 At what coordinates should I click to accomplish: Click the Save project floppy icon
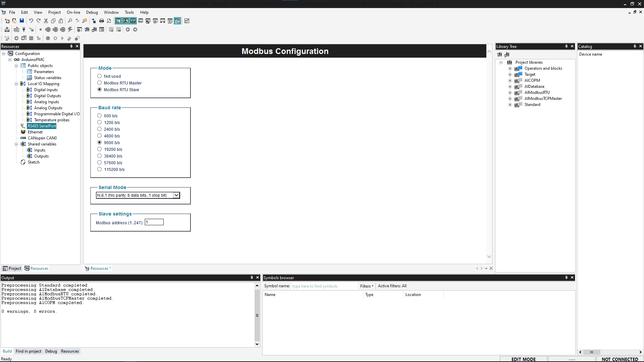(22, 21)
